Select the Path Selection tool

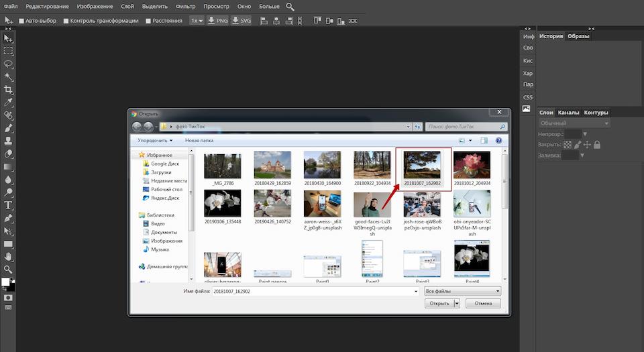[8, 231]
